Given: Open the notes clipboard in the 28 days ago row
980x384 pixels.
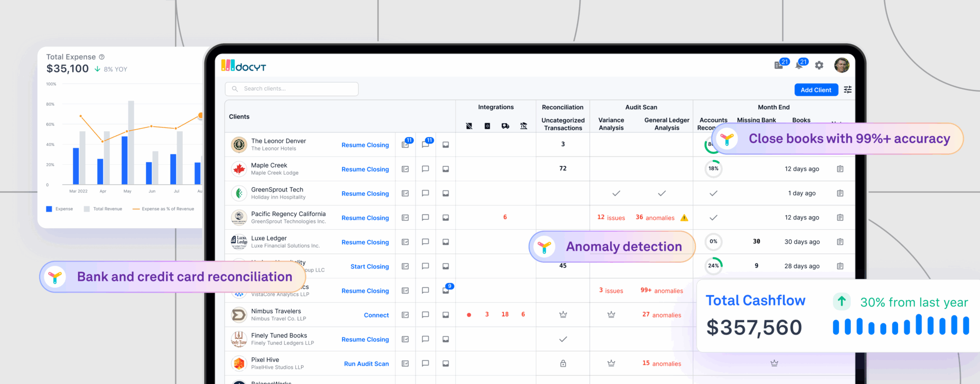Looking at the screenshot, I should click(840, 266).
